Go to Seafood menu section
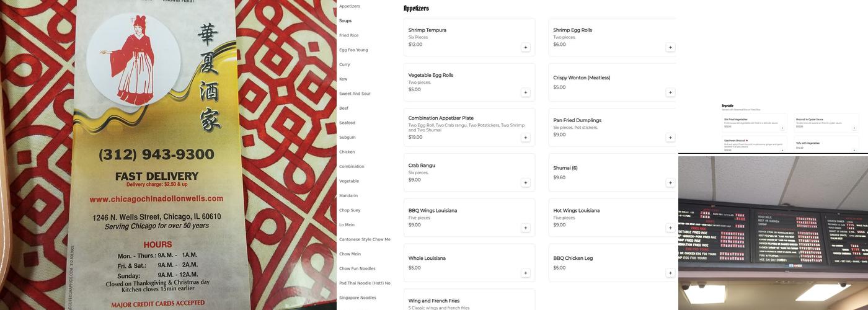 pos(347,123)
